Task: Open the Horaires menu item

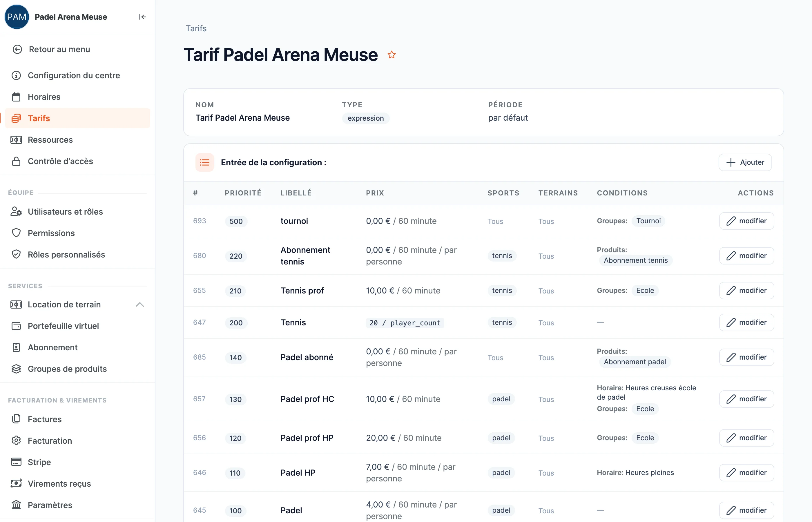Action: [x=77, y=97]
